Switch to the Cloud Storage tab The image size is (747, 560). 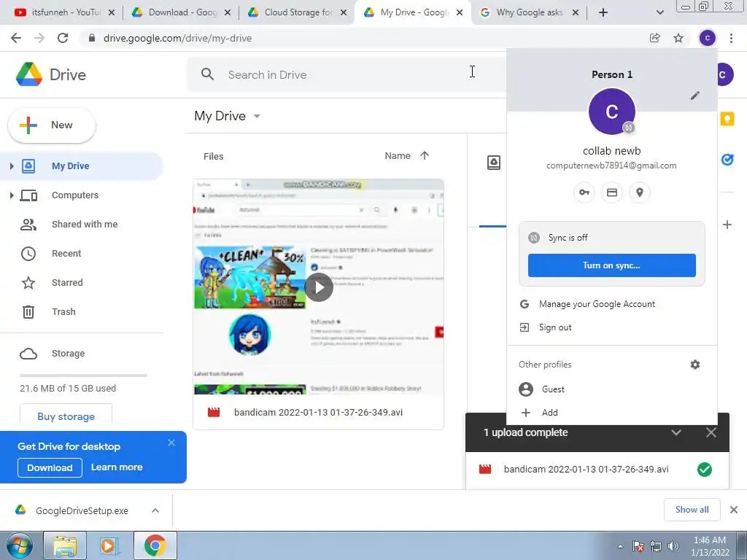point(298,12)
